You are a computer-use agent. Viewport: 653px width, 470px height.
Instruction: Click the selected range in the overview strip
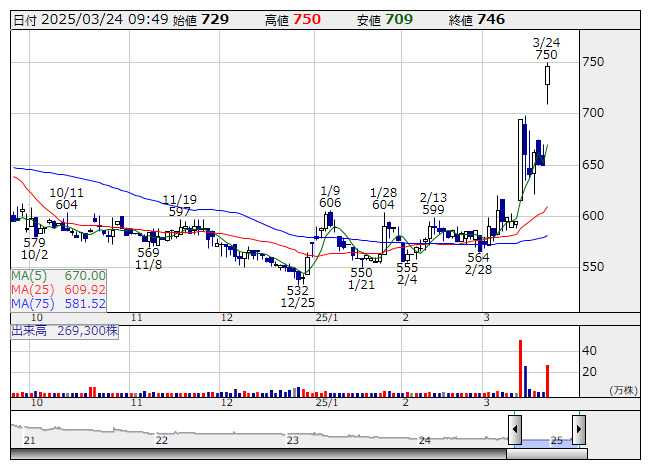click(x=547, y=441)
